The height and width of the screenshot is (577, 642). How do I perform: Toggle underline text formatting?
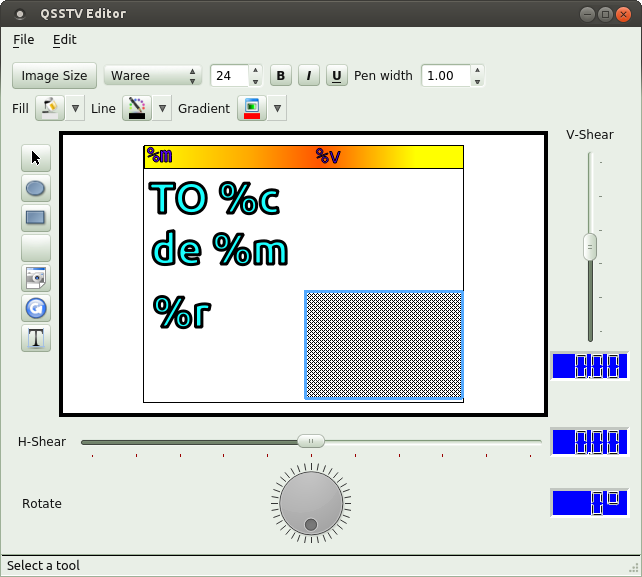[337, 76]
